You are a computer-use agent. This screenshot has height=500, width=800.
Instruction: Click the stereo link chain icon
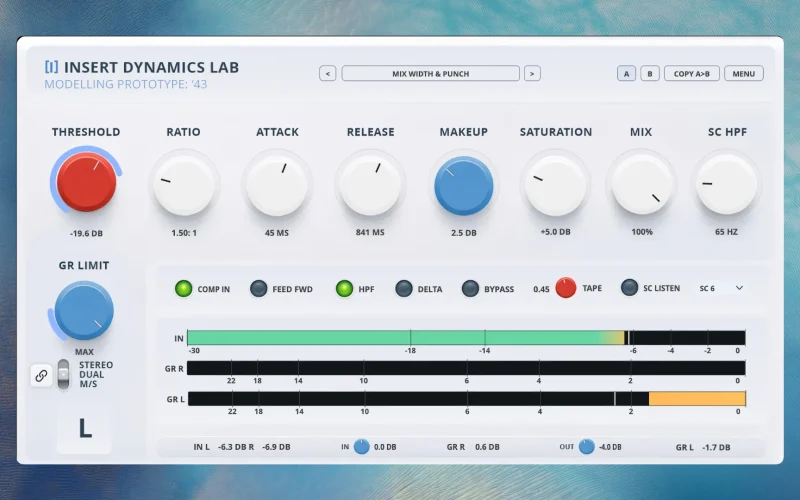coord(41,376)
